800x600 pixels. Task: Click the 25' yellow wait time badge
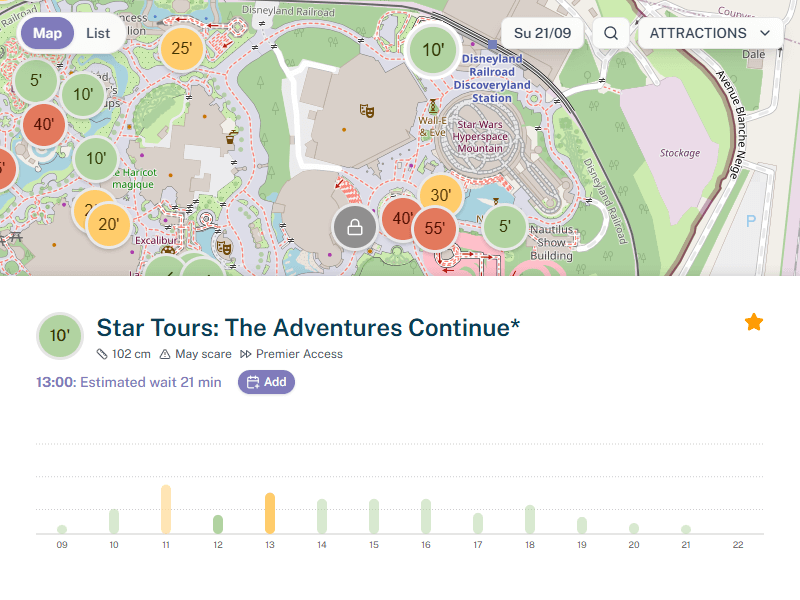pos(181,46)
